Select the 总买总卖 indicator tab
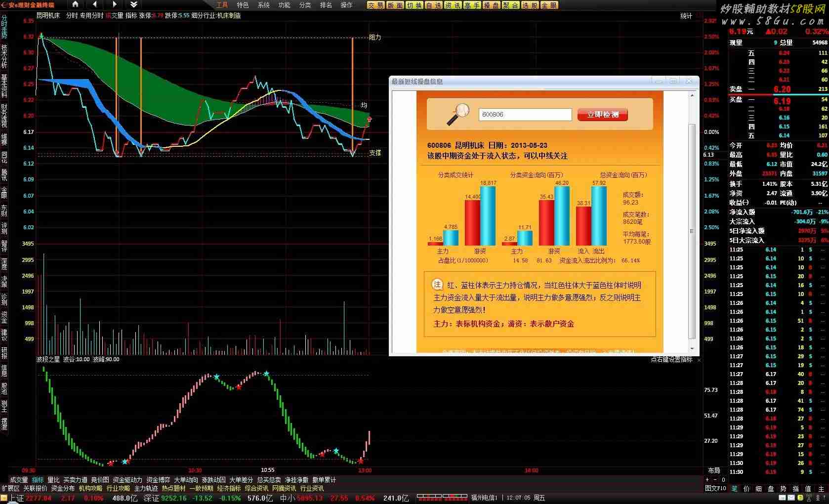 [269, 480]
